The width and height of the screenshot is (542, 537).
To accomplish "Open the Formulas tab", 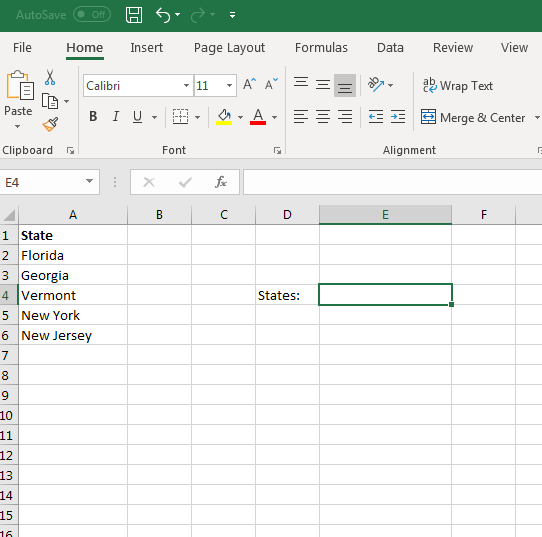I will click(321, 48).
